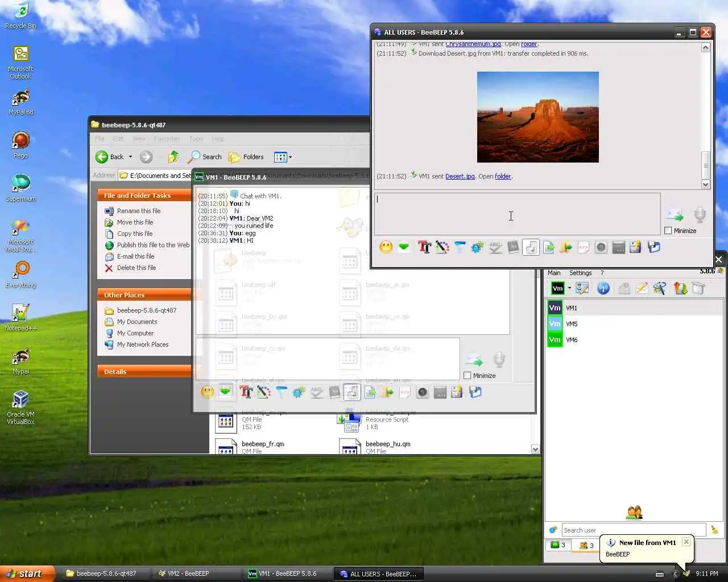Image resolution: width=728 pixels, height=582 pixels.
Task: Check Minimize box in ALL USERS chat
Action: pos(668,231)
